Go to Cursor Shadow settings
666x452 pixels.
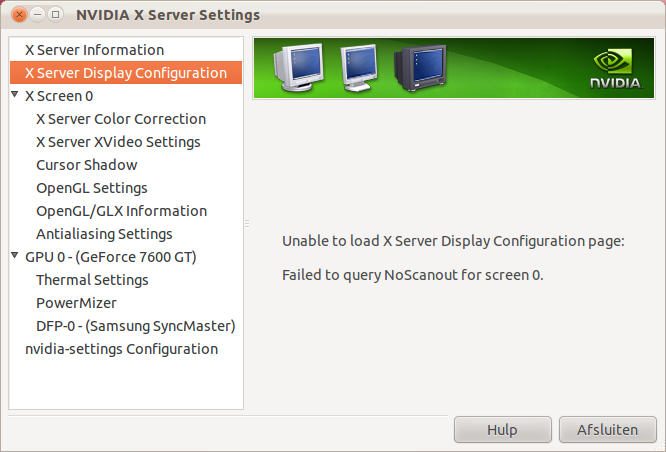pyautogui.click(x=86, y=165)
